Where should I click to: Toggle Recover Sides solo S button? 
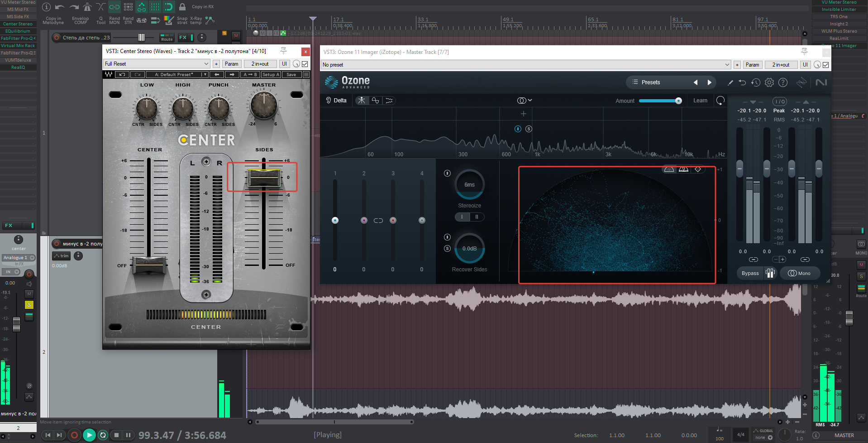point(447,248)
